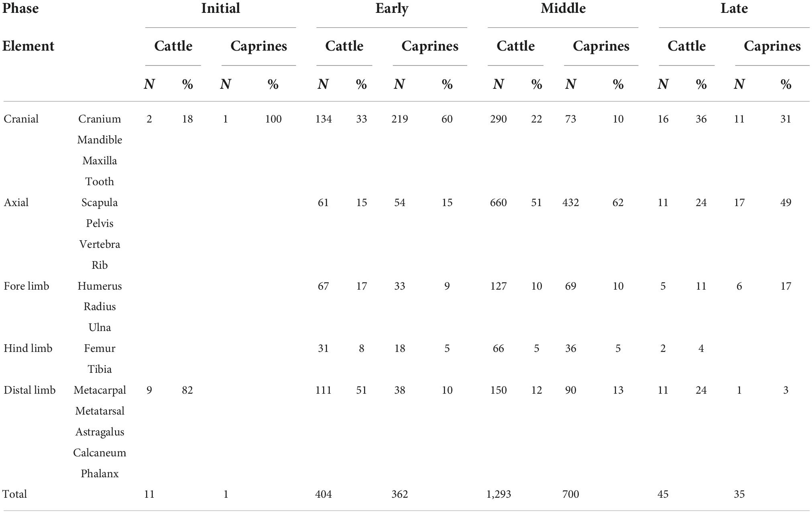Screen dimensions: 812x513
Task: Click the Fore limb row label
Action: click(26, 286)
